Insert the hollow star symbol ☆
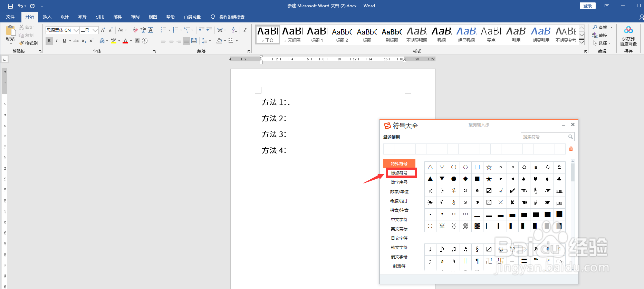This screenshot has height=289, width=644. click(x=489, y=167)
